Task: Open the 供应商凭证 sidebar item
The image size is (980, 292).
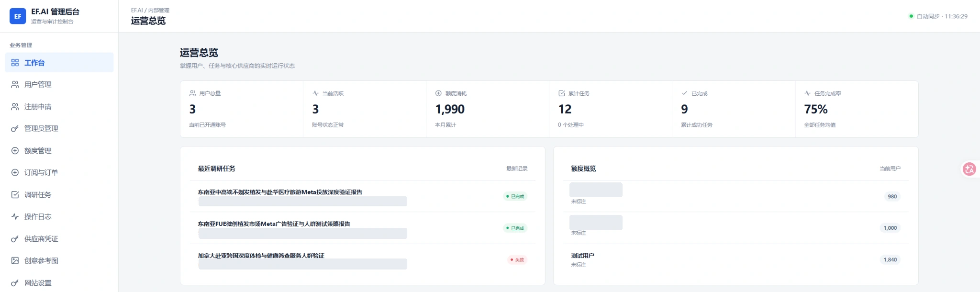Action: (x=59, y=239)
